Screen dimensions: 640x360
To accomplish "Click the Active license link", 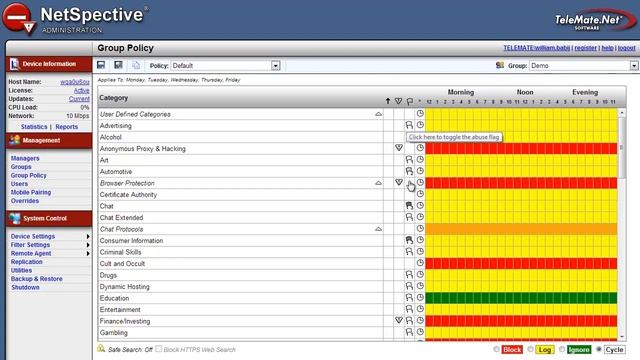I will coord(81,90).
